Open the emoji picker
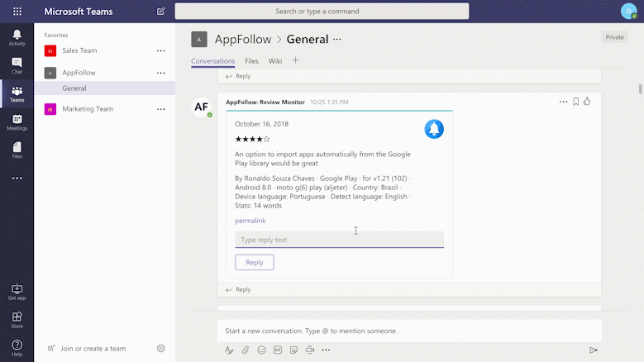This screenshot has width=644, height=362. (262, 350)
